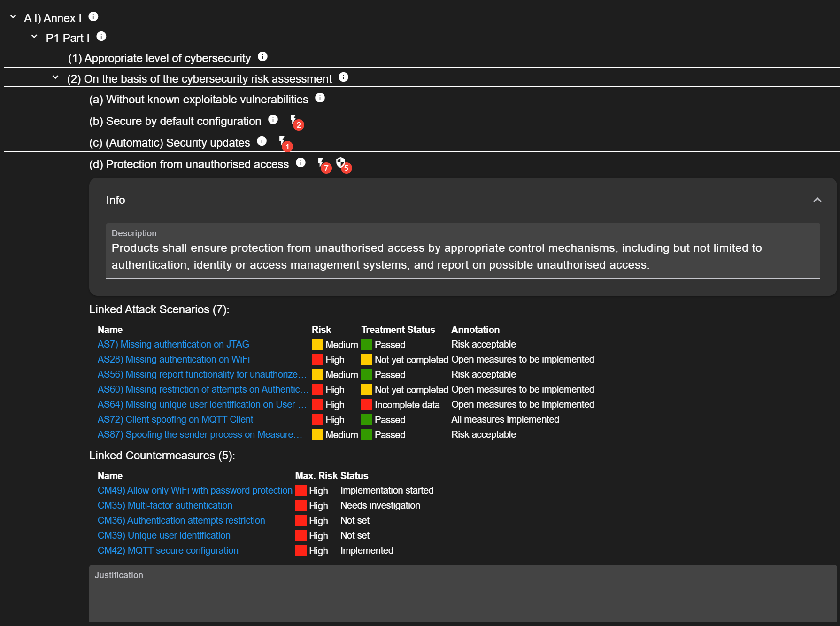
Task: Collapse the cybersecurity risk assessment section
Action: click(55, 77)
